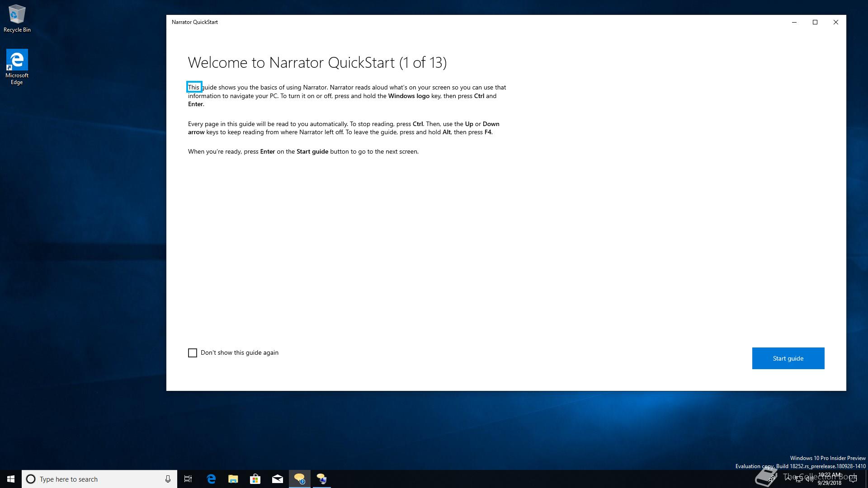Viewport: 868px width, 488px height.
Task: Click the 'Narrator QuickStart' window title
Action: coord(195,22)
